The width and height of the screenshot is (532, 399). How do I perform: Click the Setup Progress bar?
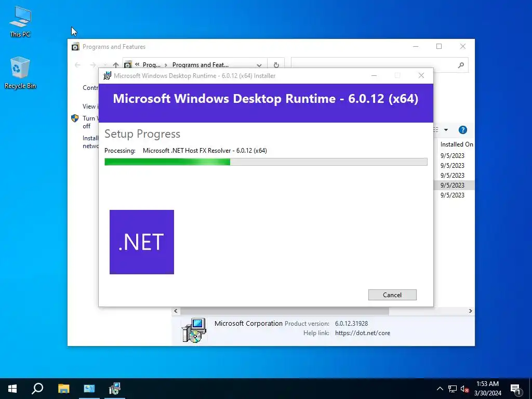click(265, 162)
